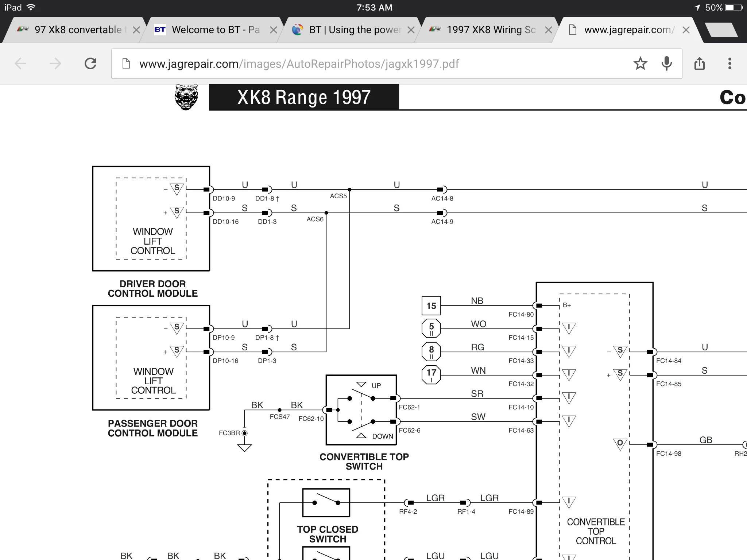Tap connector label RF1-4

466,512
